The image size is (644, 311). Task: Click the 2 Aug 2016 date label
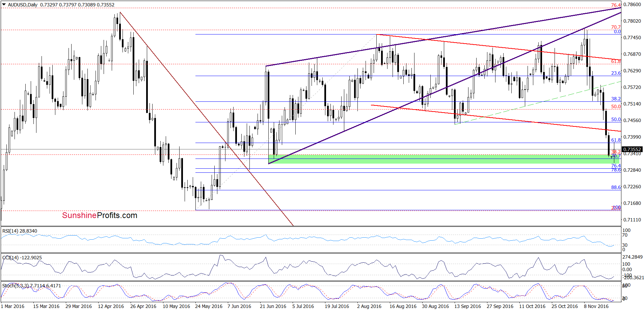pos(369,306)
